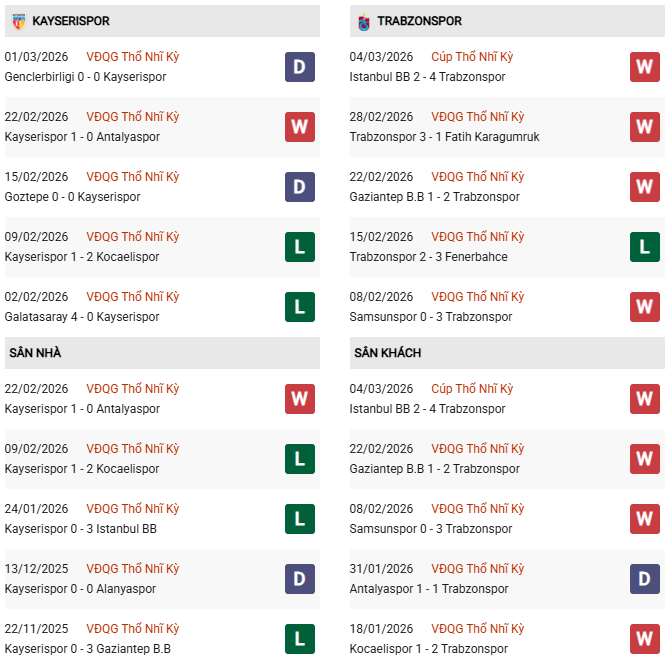Click the Trabzonspor 2 - 3 Fenerbahce result
The height and width of the screenshot is (672, 670).
click(428, 257)
